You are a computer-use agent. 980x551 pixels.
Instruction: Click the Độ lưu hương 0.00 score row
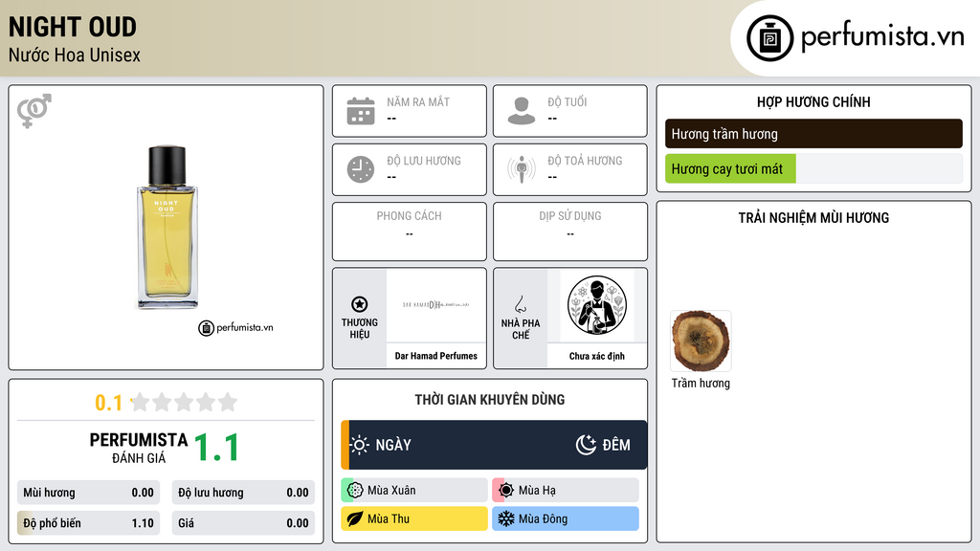(x=243, y=493)
